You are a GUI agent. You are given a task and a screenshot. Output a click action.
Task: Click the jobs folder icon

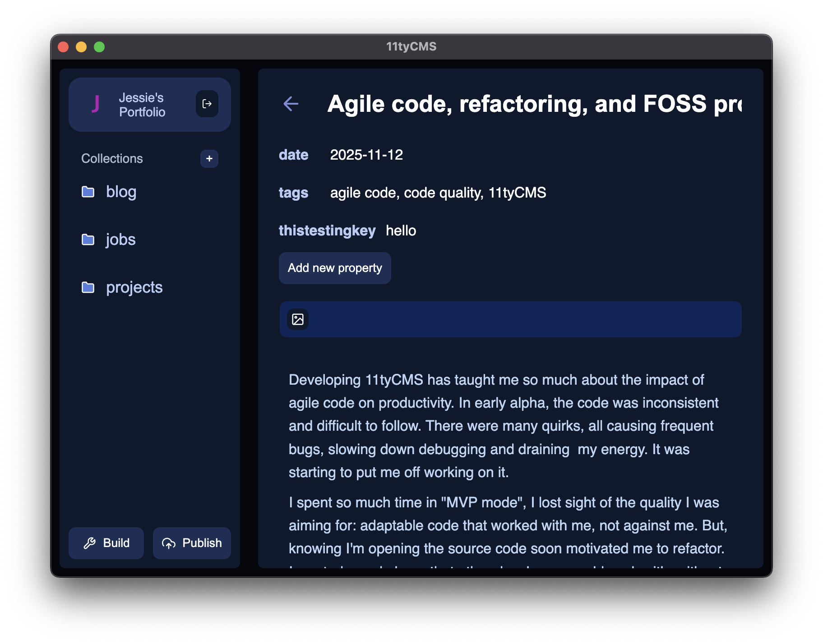(88, 240)
